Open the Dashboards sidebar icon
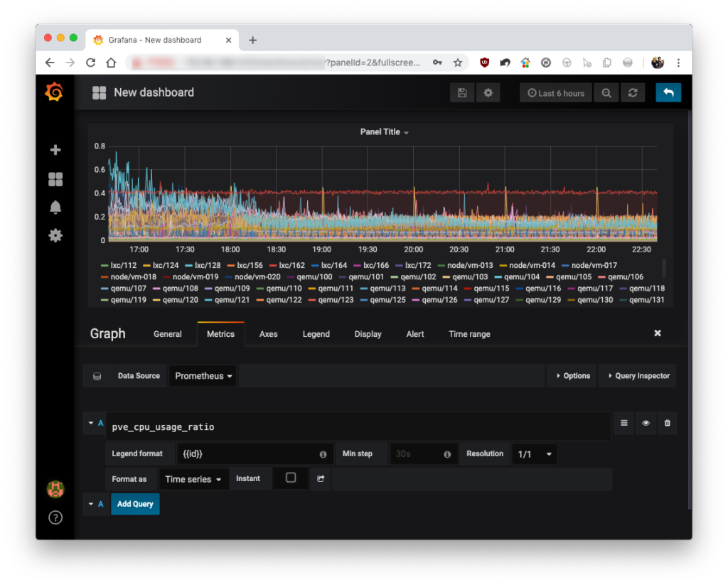This screenshot has width=728, height=587. [55, 179]
